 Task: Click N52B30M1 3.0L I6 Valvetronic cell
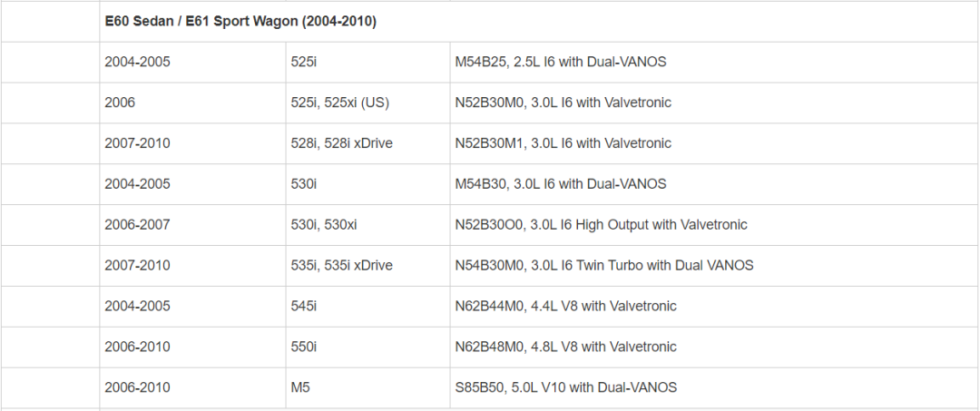tap(563, 143)
